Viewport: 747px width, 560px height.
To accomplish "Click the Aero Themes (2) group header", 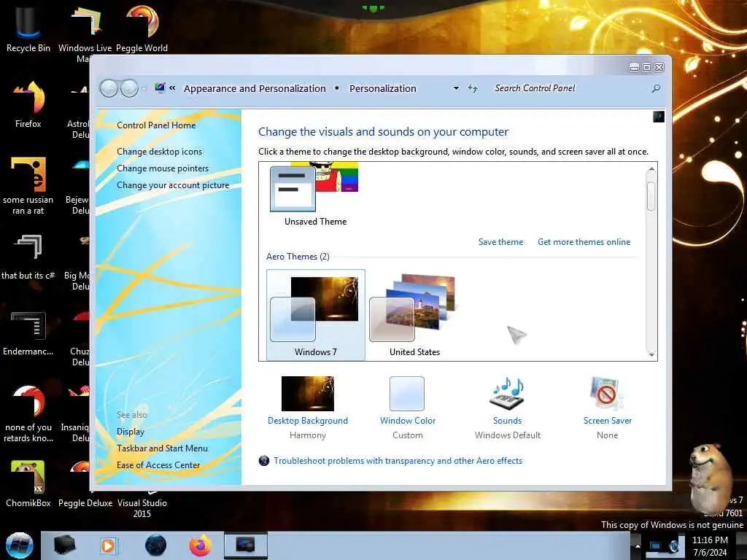I will [298, 257].
